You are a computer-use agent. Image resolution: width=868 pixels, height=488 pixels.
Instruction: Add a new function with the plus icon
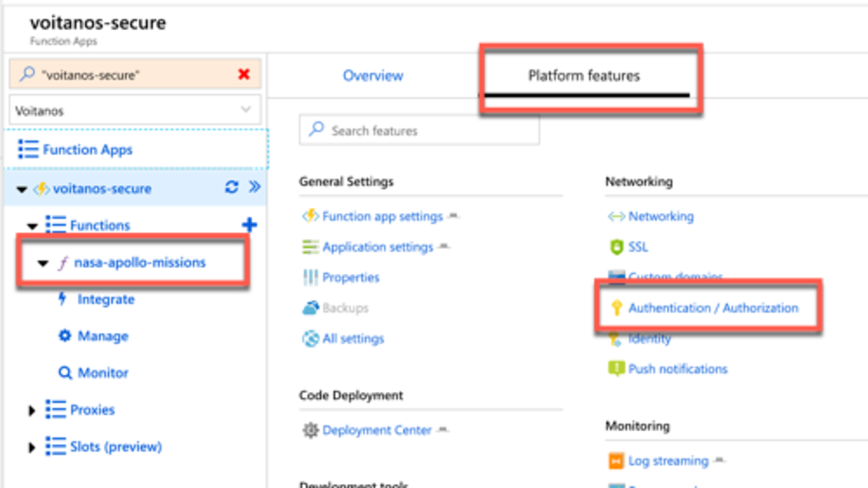[250, 225]
